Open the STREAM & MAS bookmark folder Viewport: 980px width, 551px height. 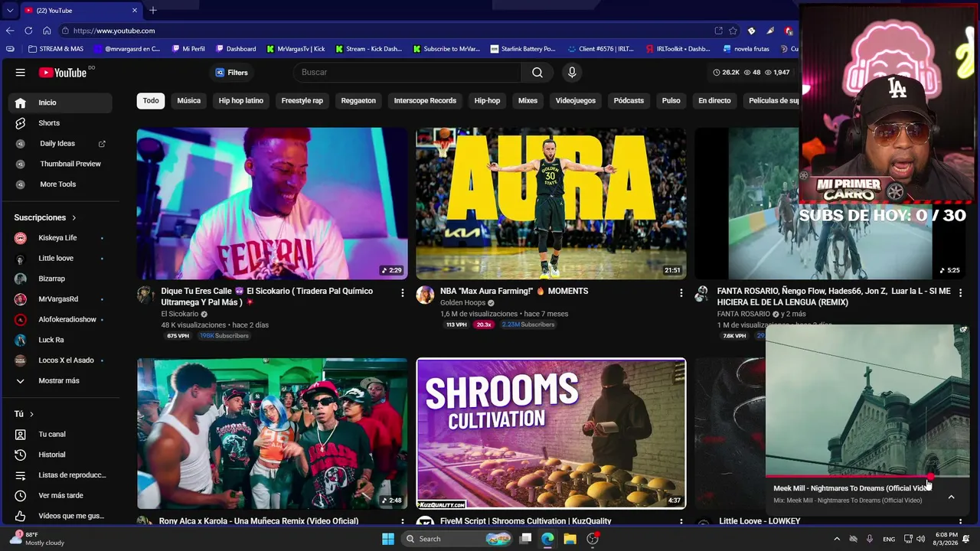(56, 49)
